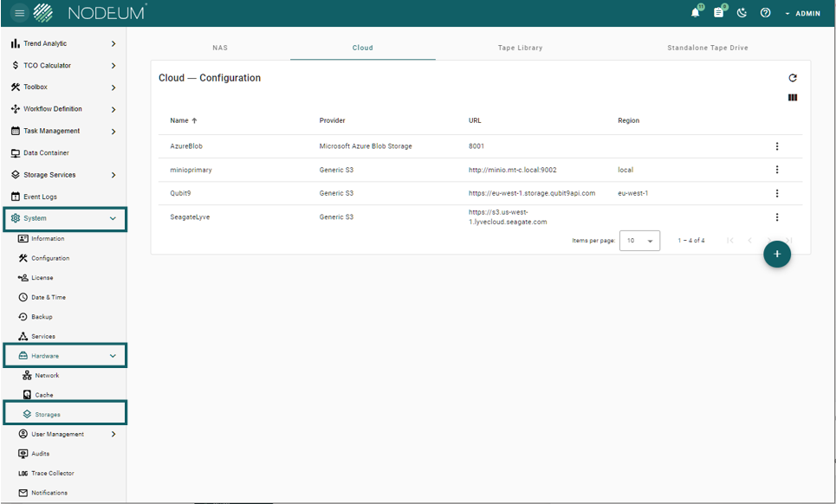
Task: Click the Hardware drive icon
Action: (x=23, y=355)
